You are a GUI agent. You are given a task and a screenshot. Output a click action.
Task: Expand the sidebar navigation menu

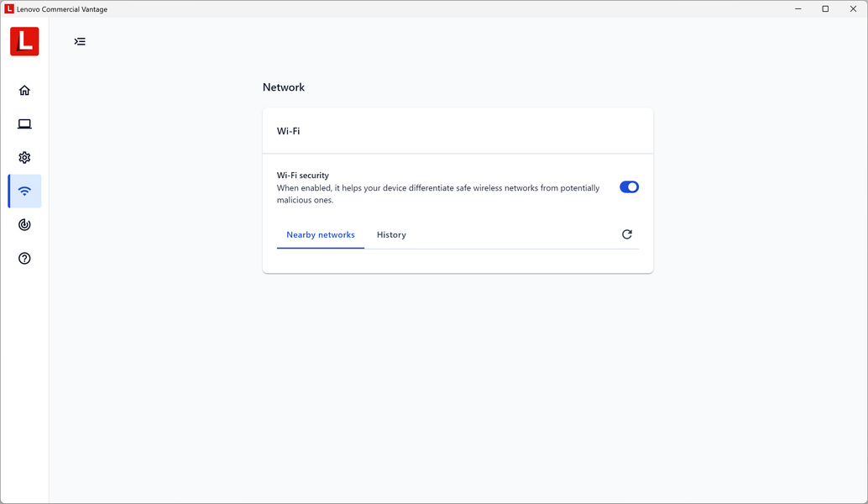80,41
